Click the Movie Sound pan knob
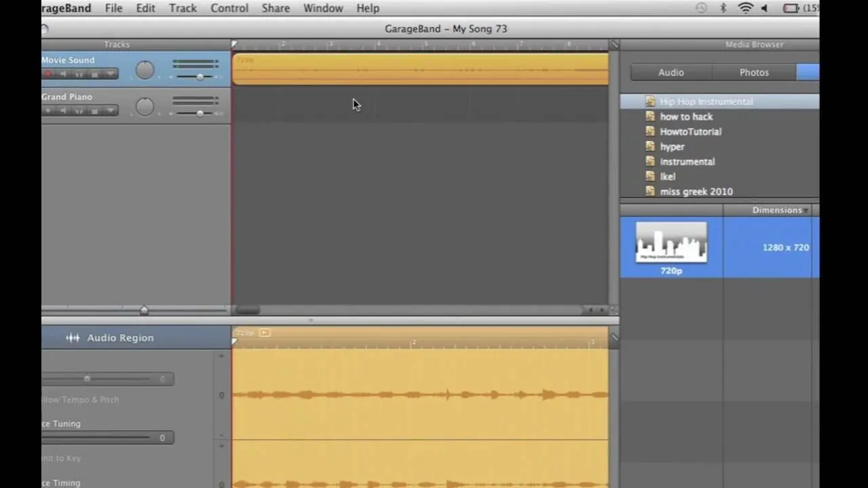The width and height of the screenshot is (868, 488). click(144, 70)
